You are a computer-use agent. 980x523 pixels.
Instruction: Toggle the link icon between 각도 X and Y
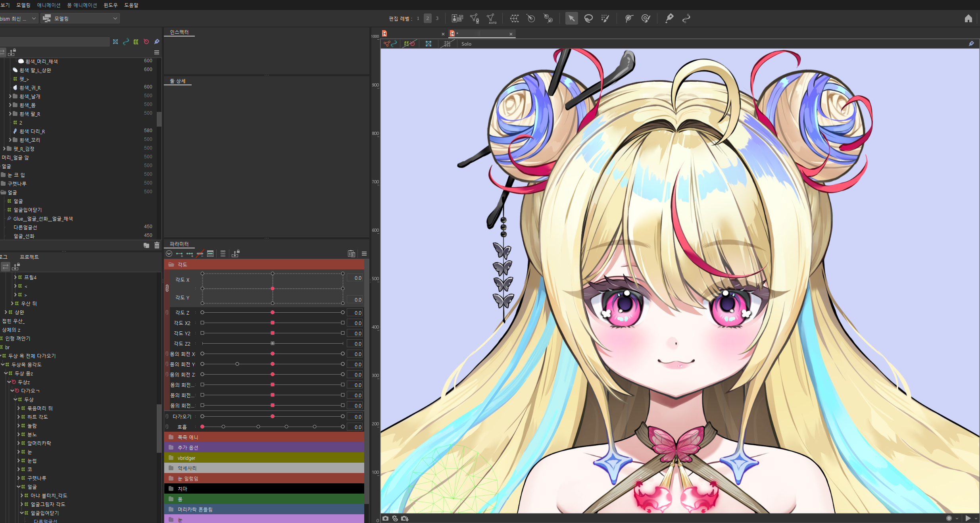click(167, 288)
